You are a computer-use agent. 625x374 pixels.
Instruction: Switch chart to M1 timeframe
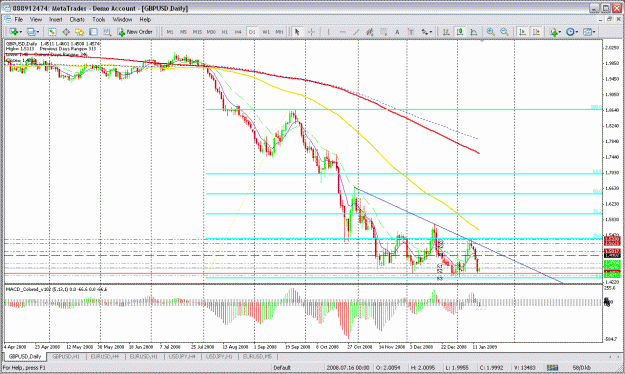pos(170,32)
